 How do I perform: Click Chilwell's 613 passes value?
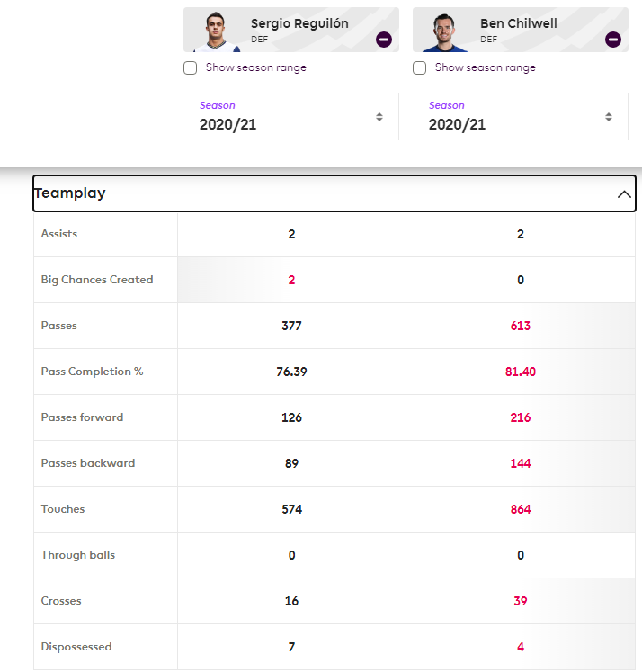521,326
